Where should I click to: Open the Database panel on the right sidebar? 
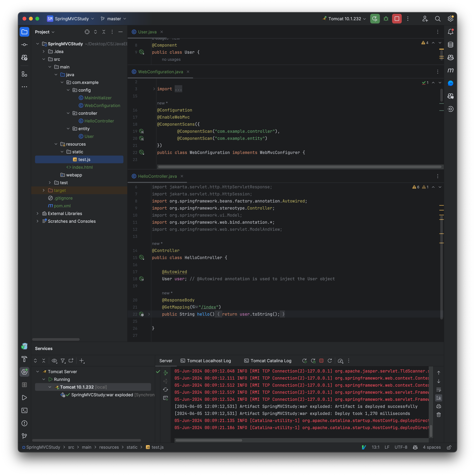(450, 45)
